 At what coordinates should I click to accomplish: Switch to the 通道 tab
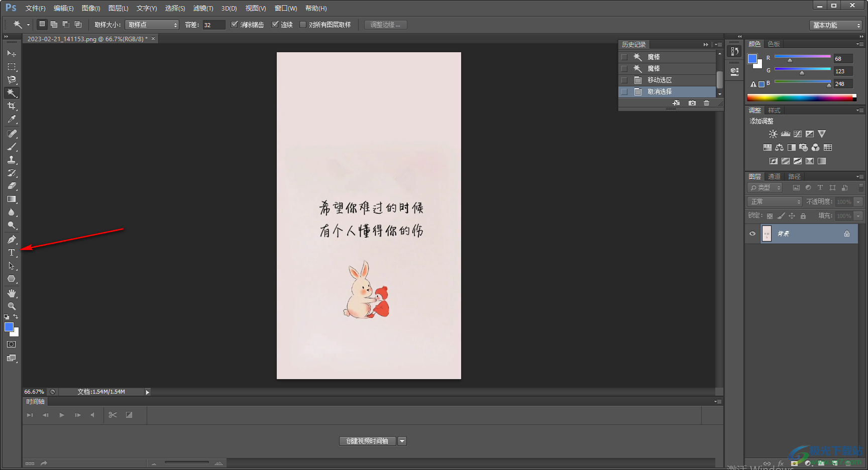pyautogui.click(x=774, y=176)
